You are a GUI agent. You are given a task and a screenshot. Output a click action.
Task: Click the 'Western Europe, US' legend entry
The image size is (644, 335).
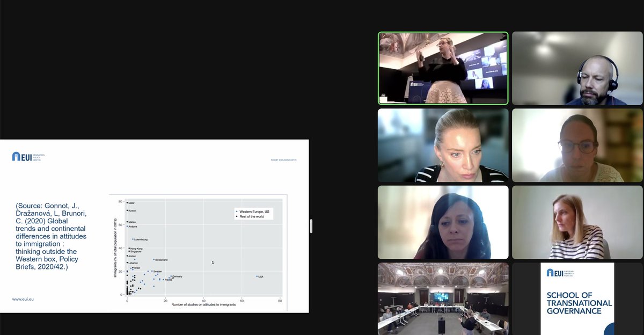(254, 212)
